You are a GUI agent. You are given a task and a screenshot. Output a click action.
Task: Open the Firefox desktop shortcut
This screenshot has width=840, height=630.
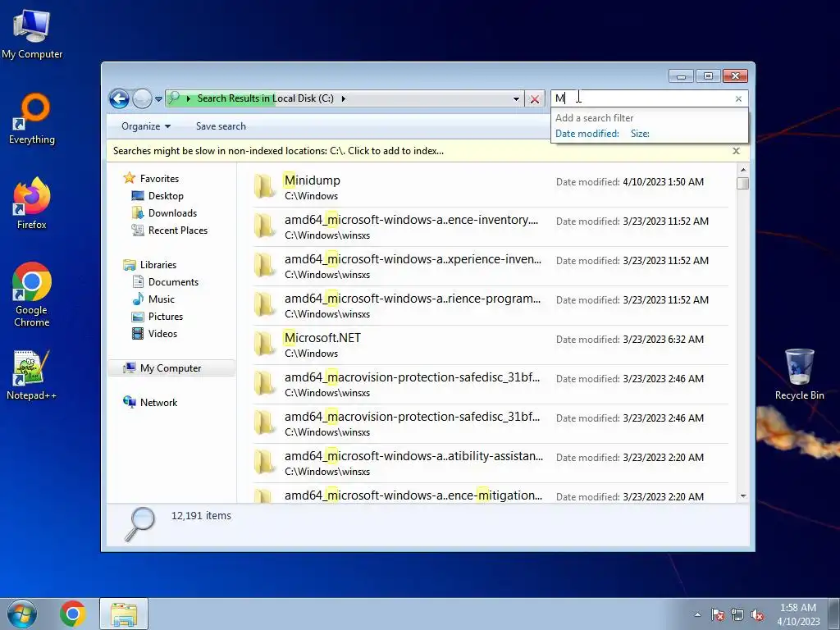click(32, 203)
